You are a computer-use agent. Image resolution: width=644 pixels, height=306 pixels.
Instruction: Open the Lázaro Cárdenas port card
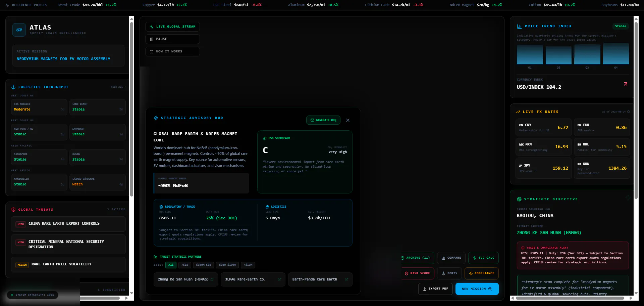click(x=98, y=182)
